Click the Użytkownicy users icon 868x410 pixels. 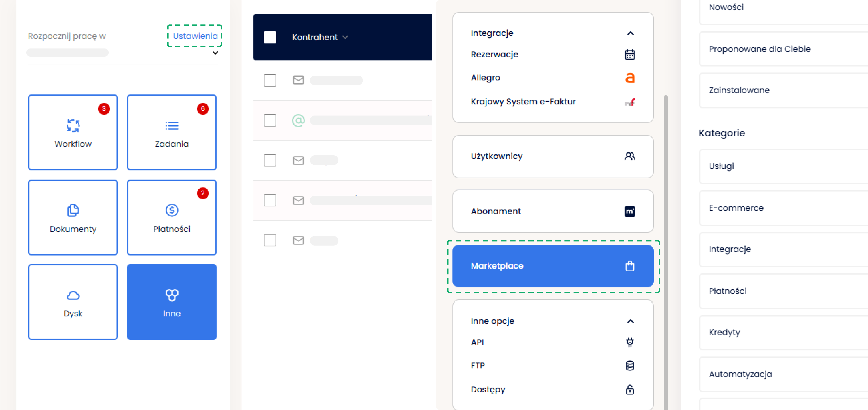[x=629, y=156]
